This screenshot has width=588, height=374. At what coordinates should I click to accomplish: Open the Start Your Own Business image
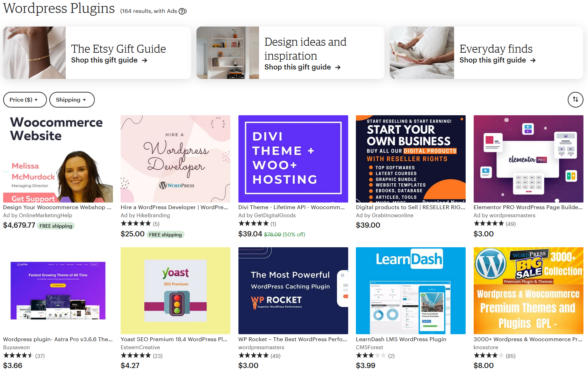pos(411,159)
